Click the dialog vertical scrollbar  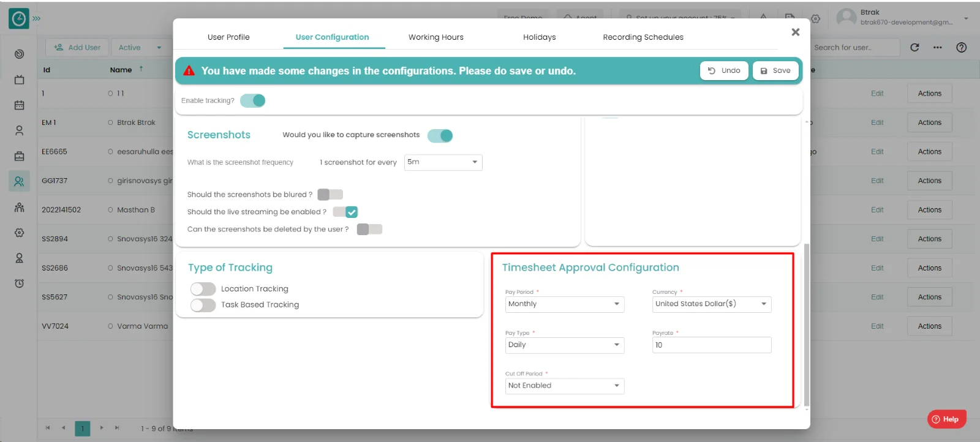click(x=806, y=324)
